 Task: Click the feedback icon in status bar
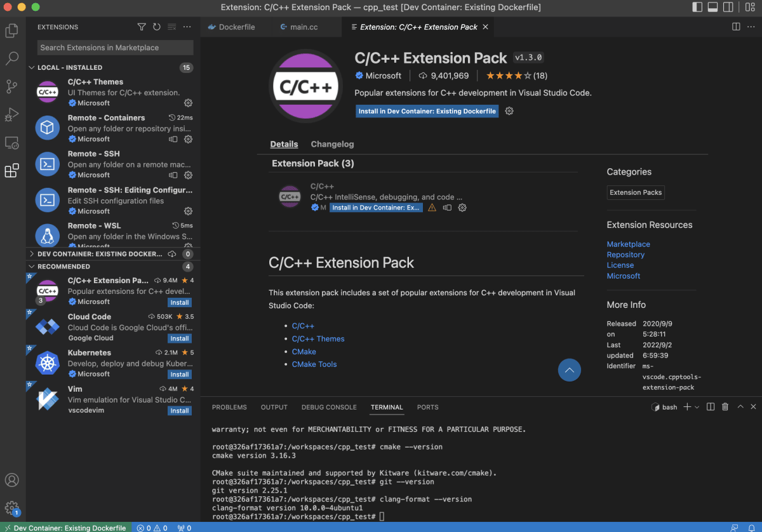(x=735, y=528)
